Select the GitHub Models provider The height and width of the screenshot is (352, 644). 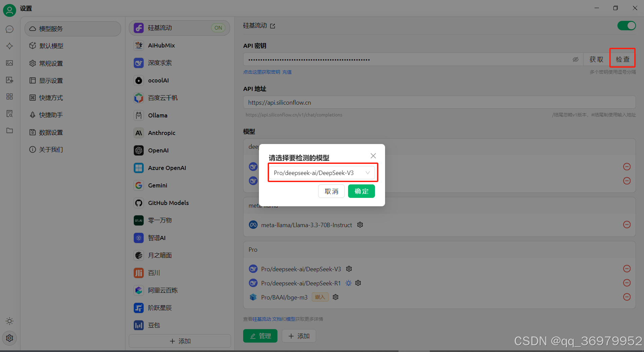(x=180, y=203)
